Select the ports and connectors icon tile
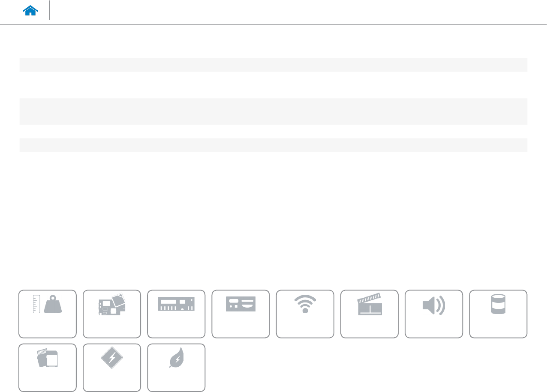This screenshot has width=547, height=392. click(x=240, y=314)
